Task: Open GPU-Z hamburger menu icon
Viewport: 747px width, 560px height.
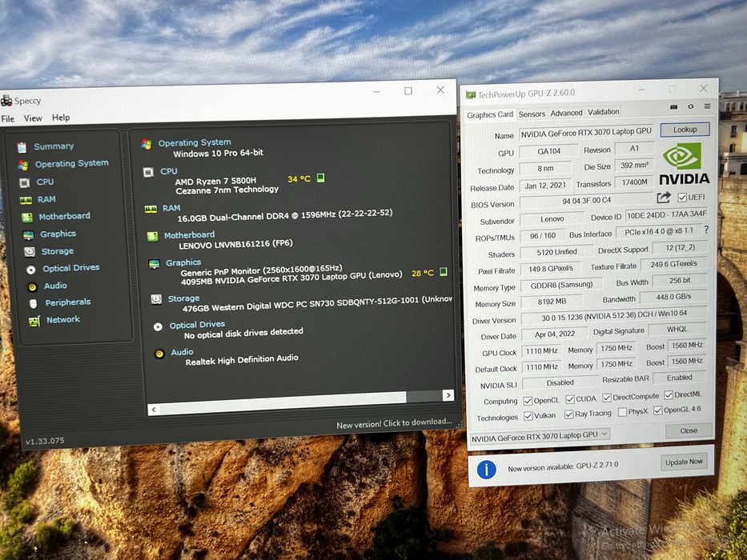Action: pos(708,106)
